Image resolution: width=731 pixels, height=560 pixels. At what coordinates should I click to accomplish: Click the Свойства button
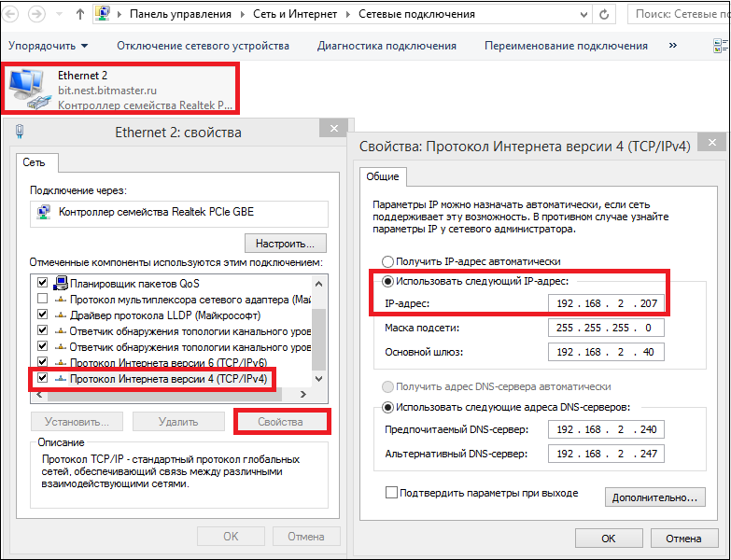(x=280, y=422)
